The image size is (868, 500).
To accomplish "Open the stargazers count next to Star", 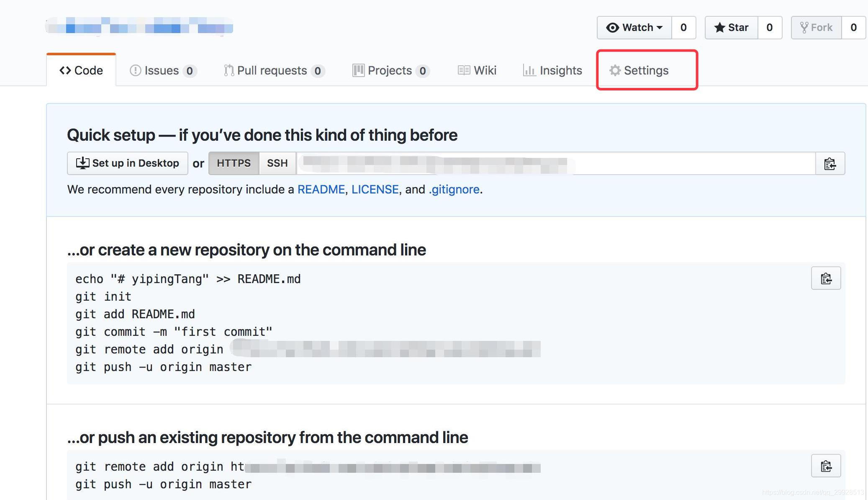I will click(x=769, y=28).
